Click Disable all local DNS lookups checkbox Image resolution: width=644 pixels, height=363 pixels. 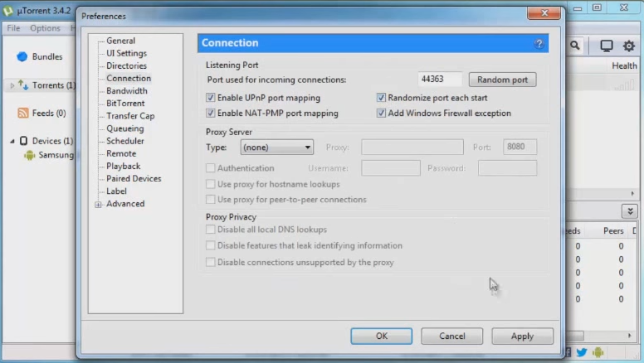click(210, 230)
